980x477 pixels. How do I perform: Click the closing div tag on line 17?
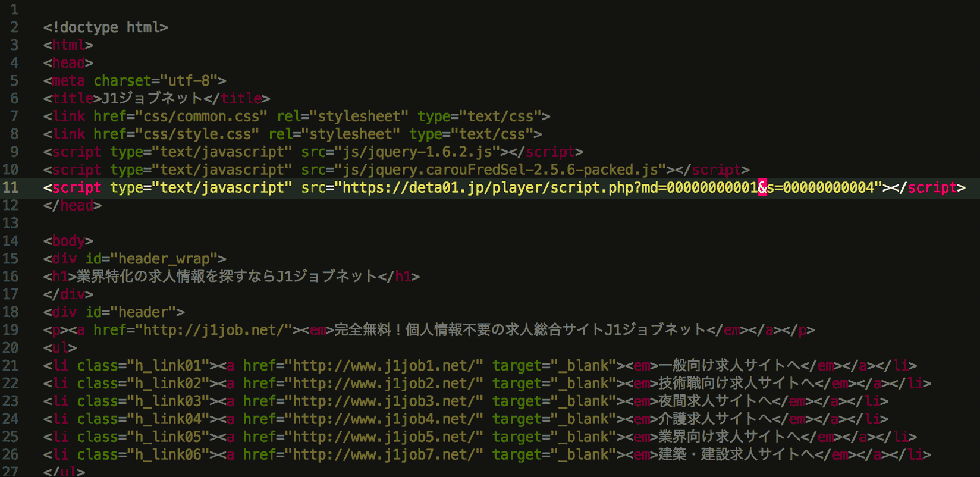pos(68,294)
